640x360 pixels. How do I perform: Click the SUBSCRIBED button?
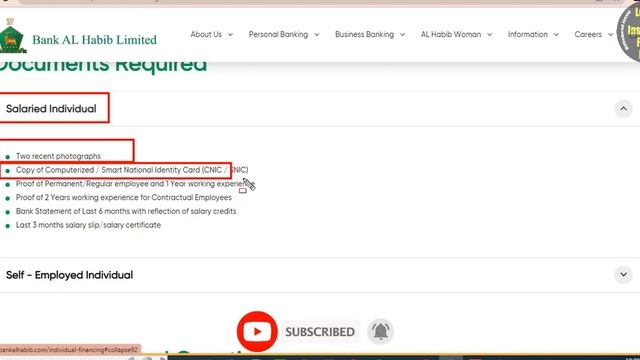point(320,332)
